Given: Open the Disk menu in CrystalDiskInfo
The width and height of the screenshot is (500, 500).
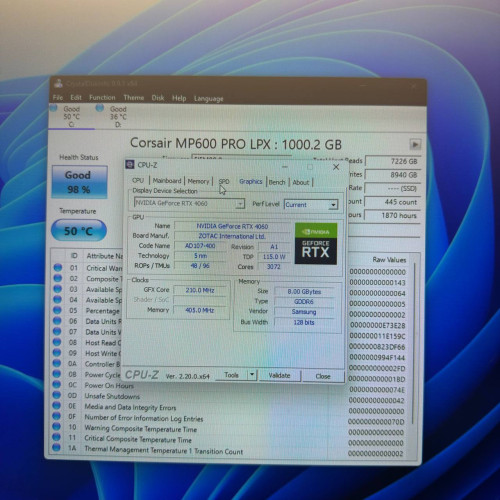Looking at the screenshot, I should pyautogui.click(x=158, y=98).
